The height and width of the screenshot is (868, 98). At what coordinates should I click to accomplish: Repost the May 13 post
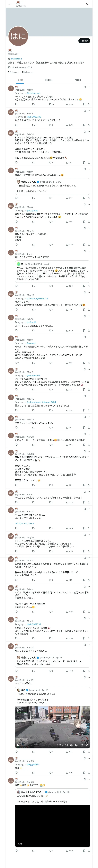point(33,310)
